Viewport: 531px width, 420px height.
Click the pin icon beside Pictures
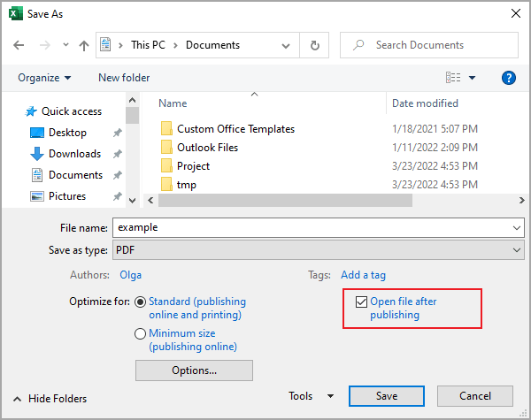coord(117,196)
